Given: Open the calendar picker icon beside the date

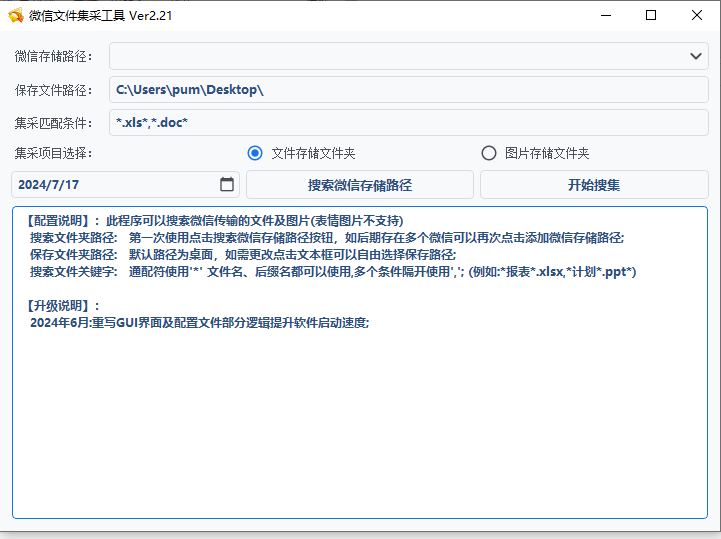Looking at the screenshot, I should tap(227, 184).
